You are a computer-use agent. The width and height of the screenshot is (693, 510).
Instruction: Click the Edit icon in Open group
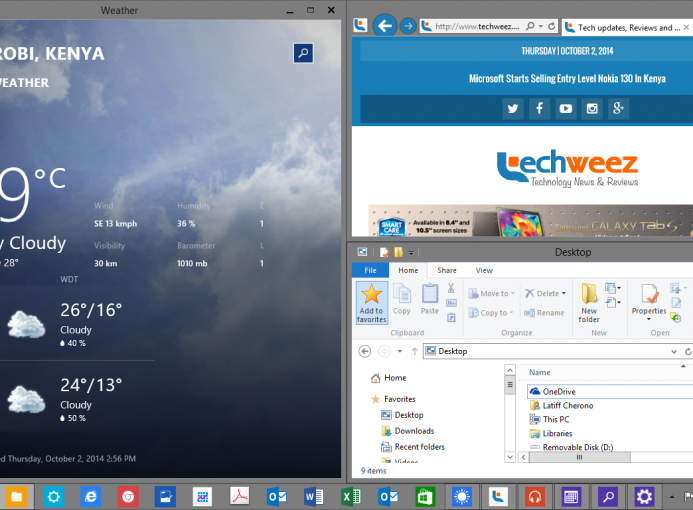point(676,303)
